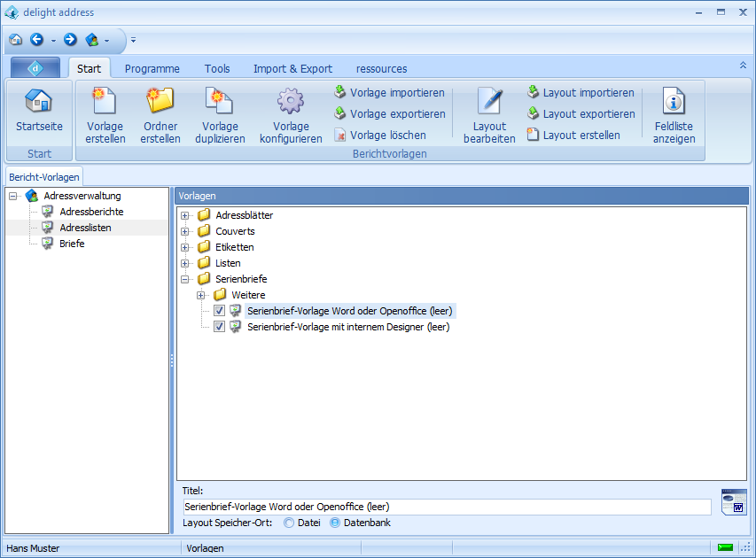
Task: Open the Import & Export tab
Action: pos(292,68)
